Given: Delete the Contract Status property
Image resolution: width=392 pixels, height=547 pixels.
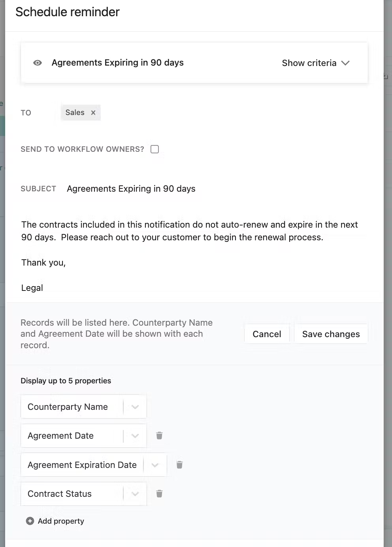Looking at the screenshot, I should (x=159, y=494).
